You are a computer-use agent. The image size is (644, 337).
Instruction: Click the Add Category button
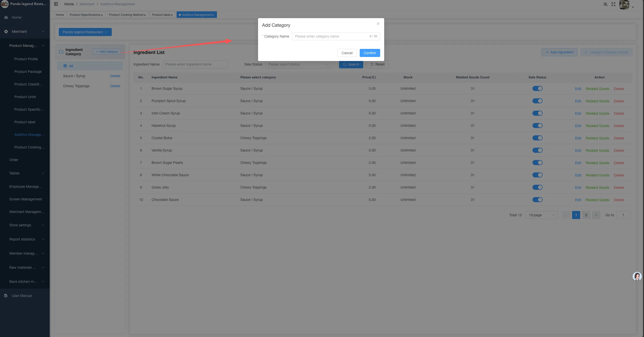coord(107,52)
